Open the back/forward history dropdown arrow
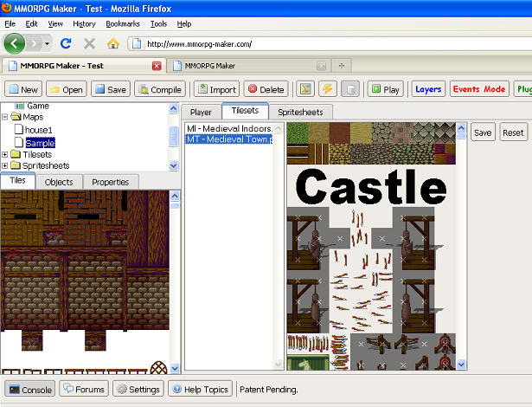This screenshot has width=532, height=407. tap(48, 43)
